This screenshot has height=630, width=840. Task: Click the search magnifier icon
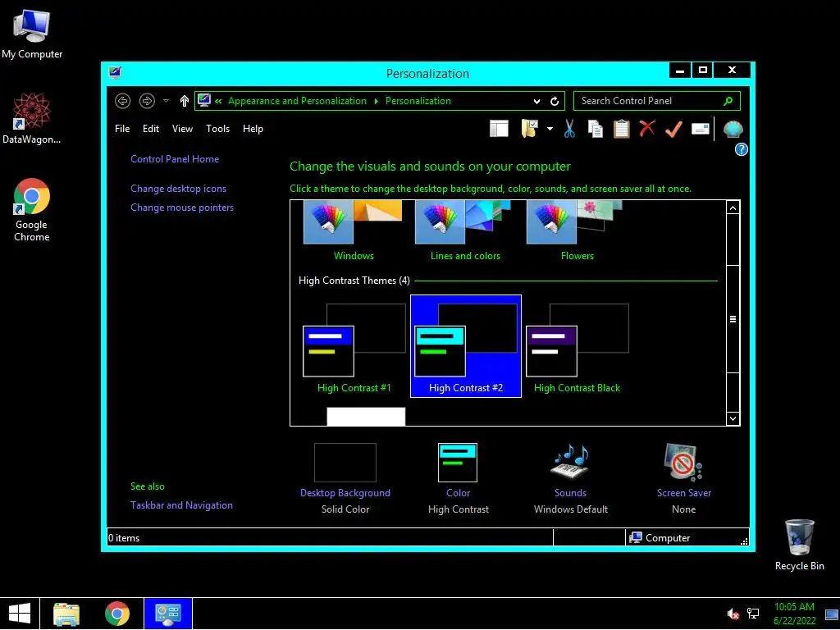(x=728, y=101)
